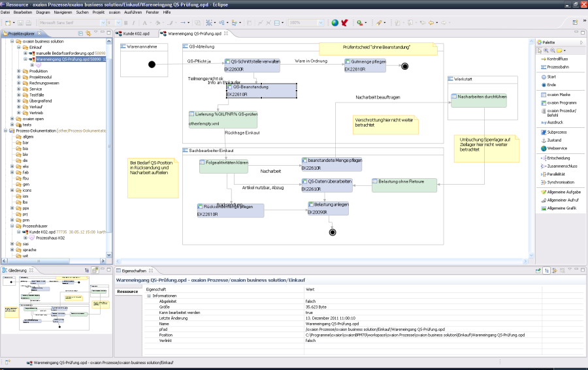Select the oxaion Programm palette item

click(559, 103)
